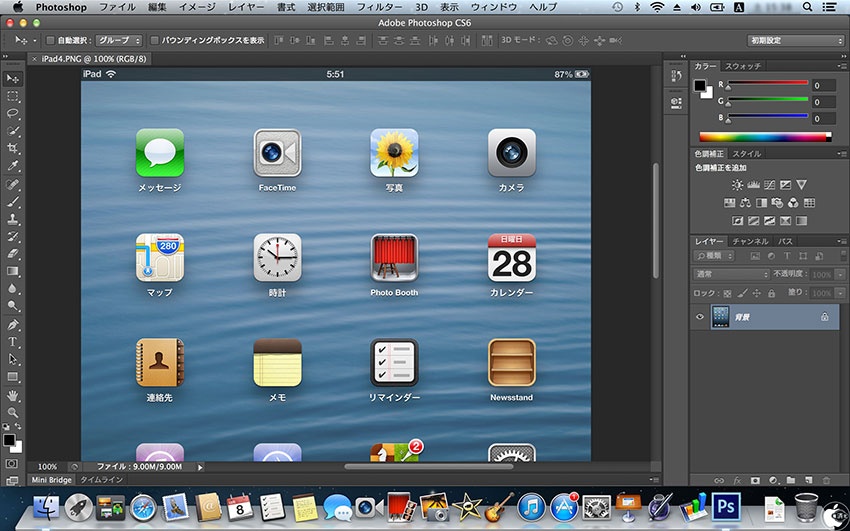The width and height of the screenshot is (850, 531).
Task: Add a Brightness/Contrast adjustment (sun icon)
Action: [737, 185]
